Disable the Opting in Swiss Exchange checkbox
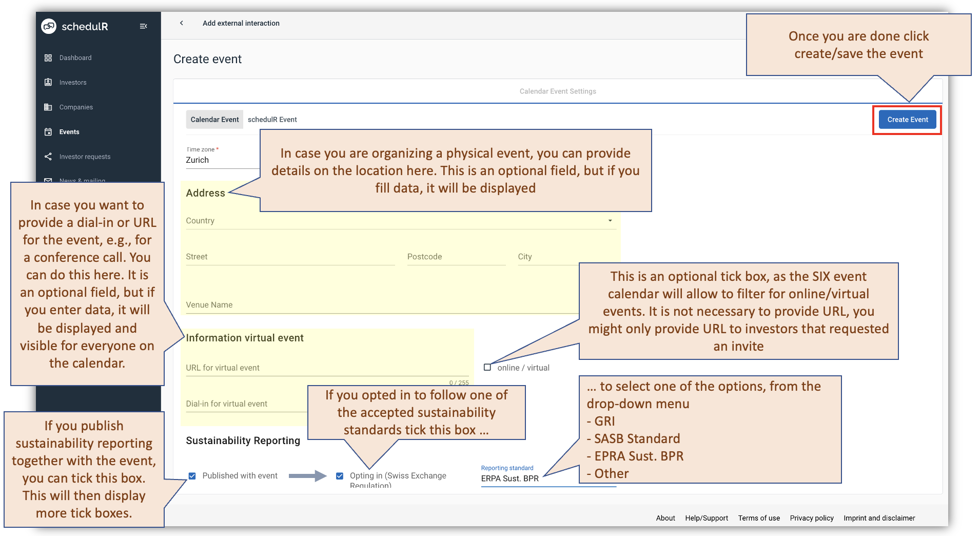This screenshot has width=980, height=536. (x=340, y=475)
